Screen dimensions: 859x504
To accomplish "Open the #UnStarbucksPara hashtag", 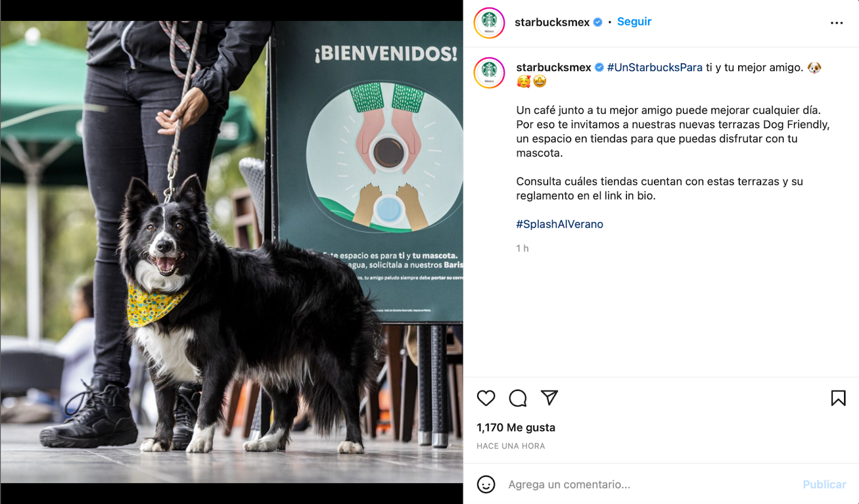I will (654, 68).
